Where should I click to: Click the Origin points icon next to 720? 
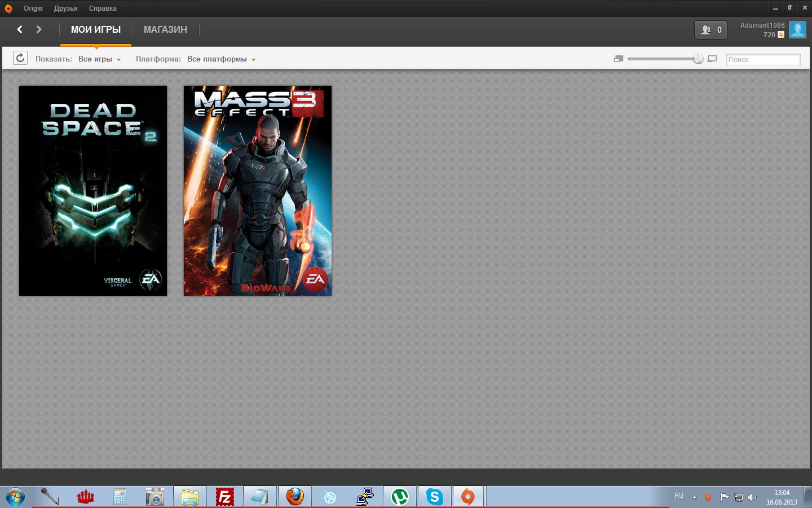[781, 34]
